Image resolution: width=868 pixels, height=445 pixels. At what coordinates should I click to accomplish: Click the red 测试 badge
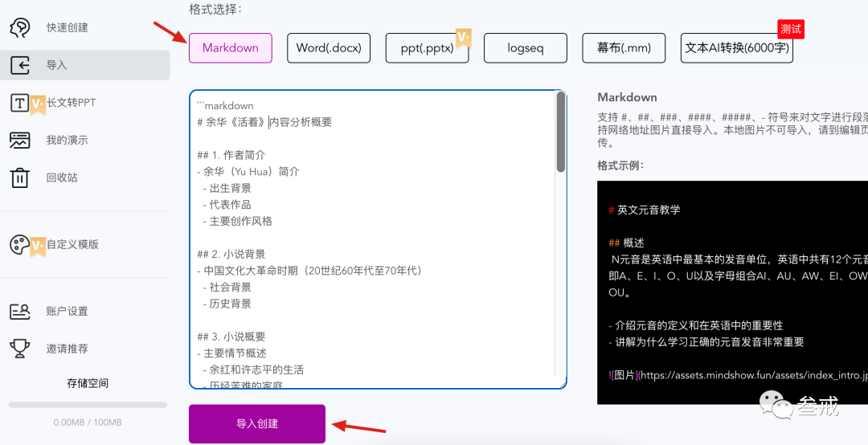pos(791,29)
